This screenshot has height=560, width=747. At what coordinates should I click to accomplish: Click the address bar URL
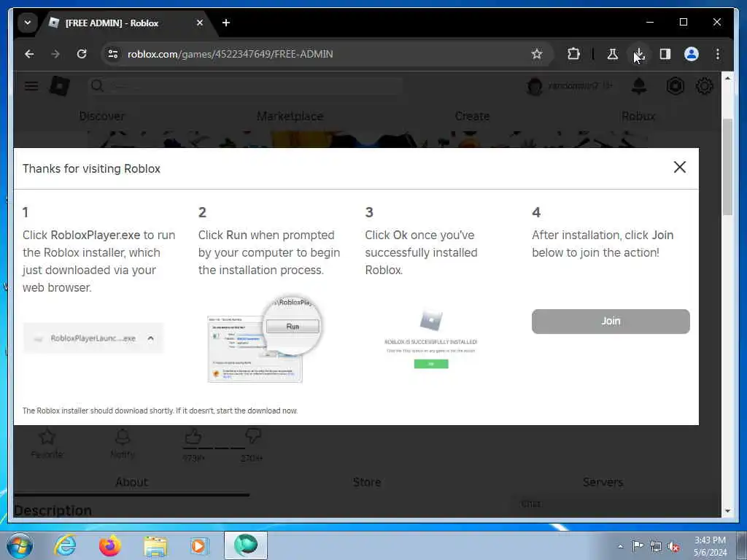(x=230, y=54)
